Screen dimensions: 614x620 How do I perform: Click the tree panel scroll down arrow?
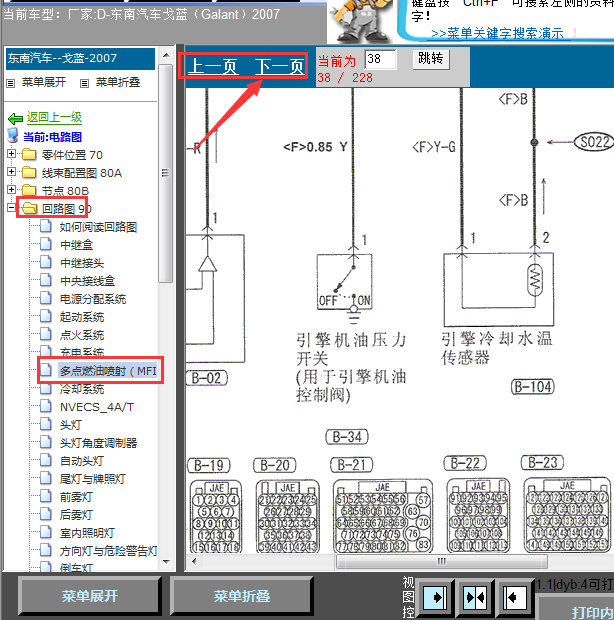pos(166,561)
